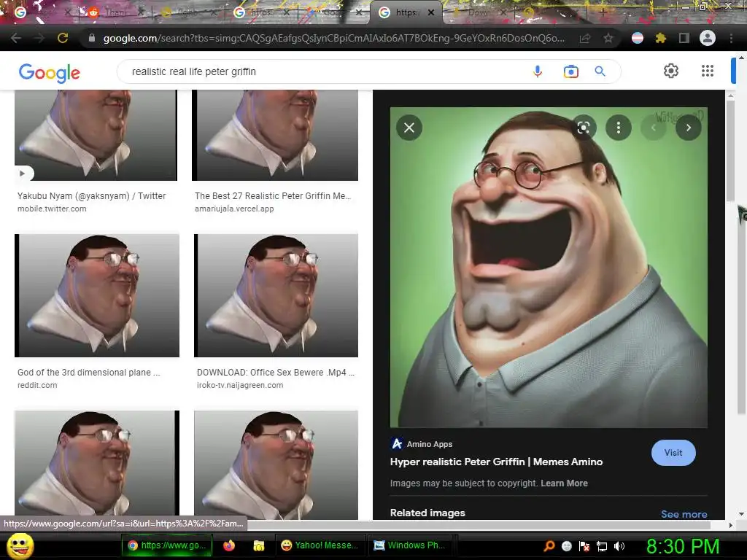747x560 pixels.
Task: Open the network tray icon
Action: 602,546
